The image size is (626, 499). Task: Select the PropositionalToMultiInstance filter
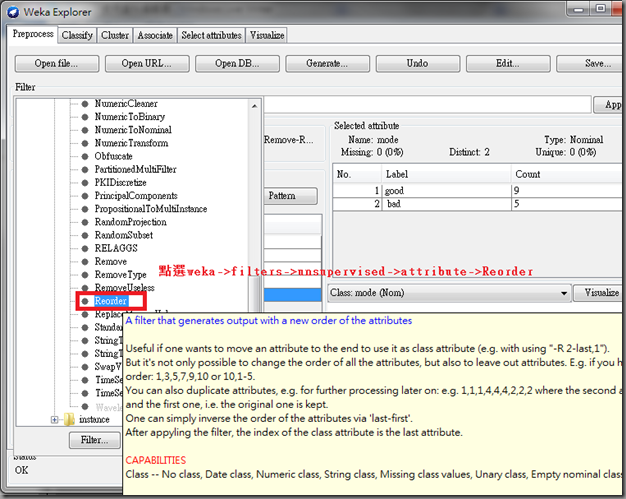pyautogui.click(x=151, y=209)
